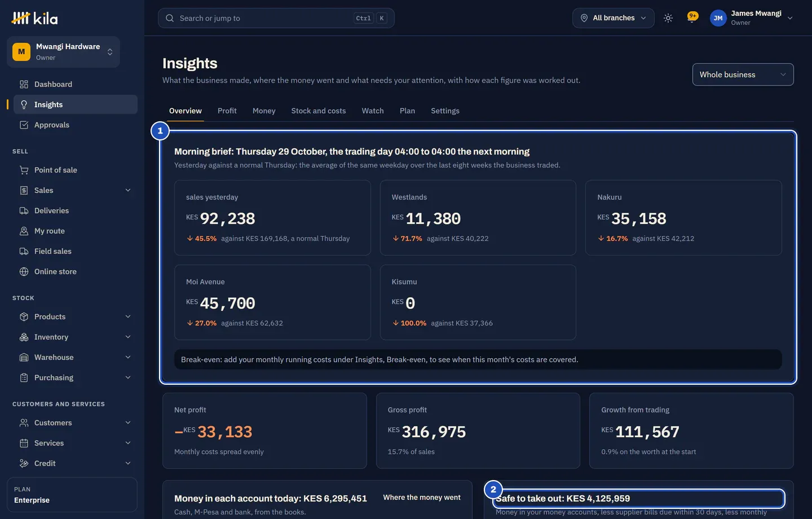Select the Overview tab
Image resolution: width=812 pixels, height=519 pixels.
pyautogui.click(x=186, y=111)
